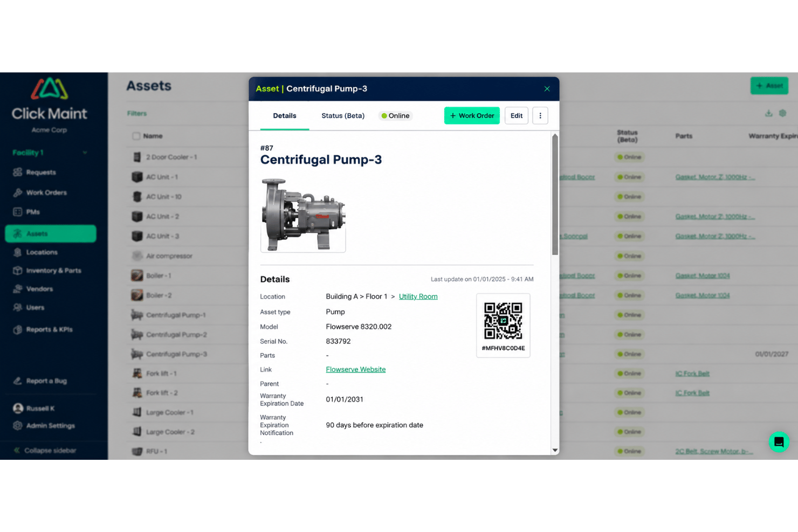Screen dimensions: 798x532
Task: Click the model Flowserve 8320.002
Action: pos(359,327)
